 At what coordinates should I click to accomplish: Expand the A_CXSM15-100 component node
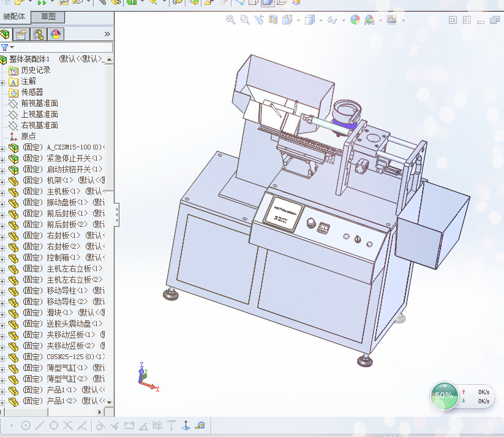tap(2, 149)
